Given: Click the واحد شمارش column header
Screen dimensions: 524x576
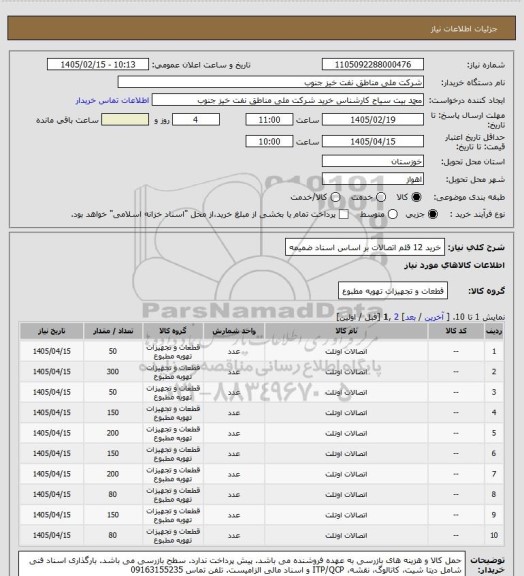Looking at the screenshot, I should 234,331.
